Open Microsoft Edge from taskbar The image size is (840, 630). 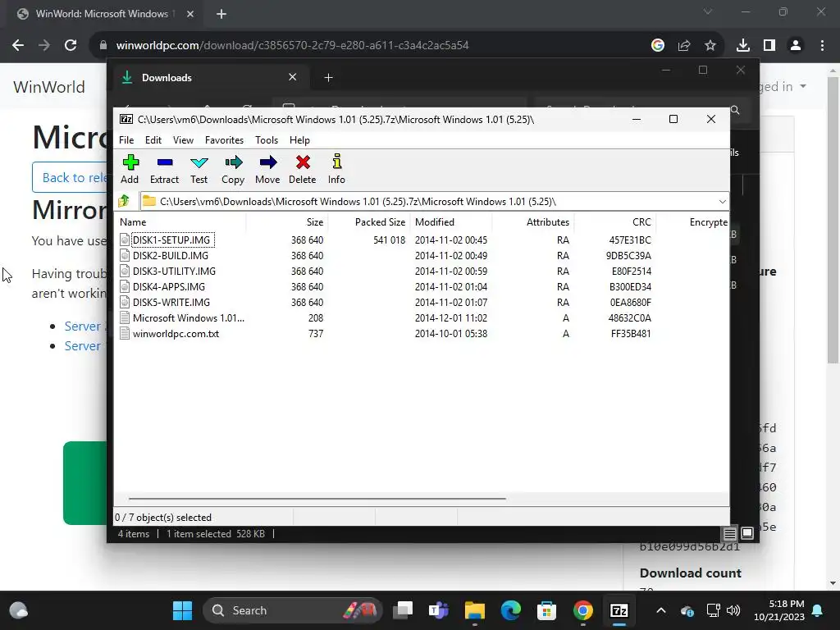point(510,610)
